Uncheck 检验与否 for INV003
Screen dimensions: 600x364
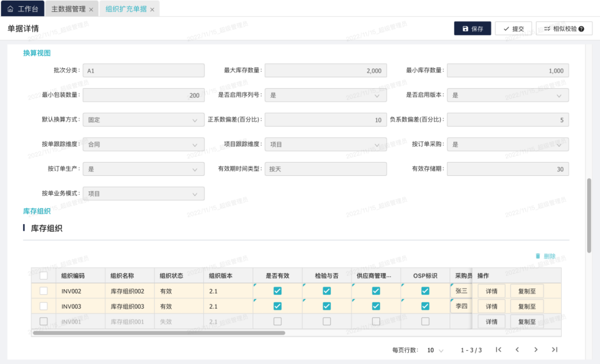327,306
